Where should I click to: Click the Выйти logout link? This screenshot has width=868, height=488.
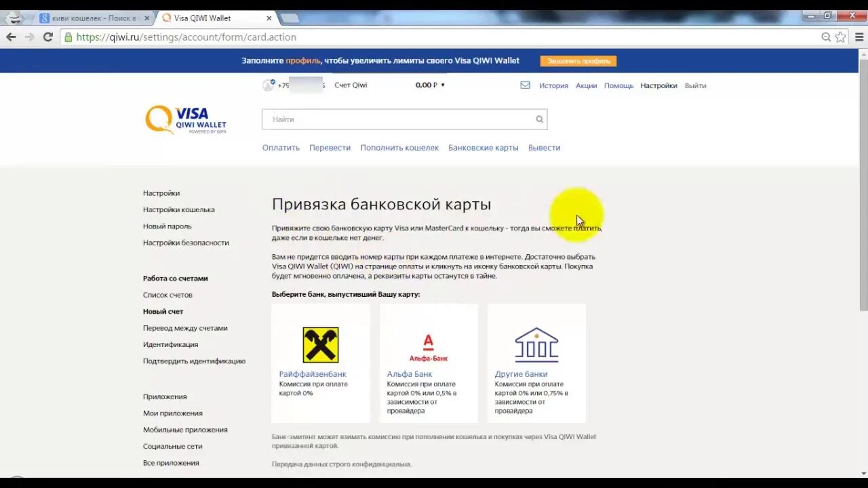pos(695,85)
